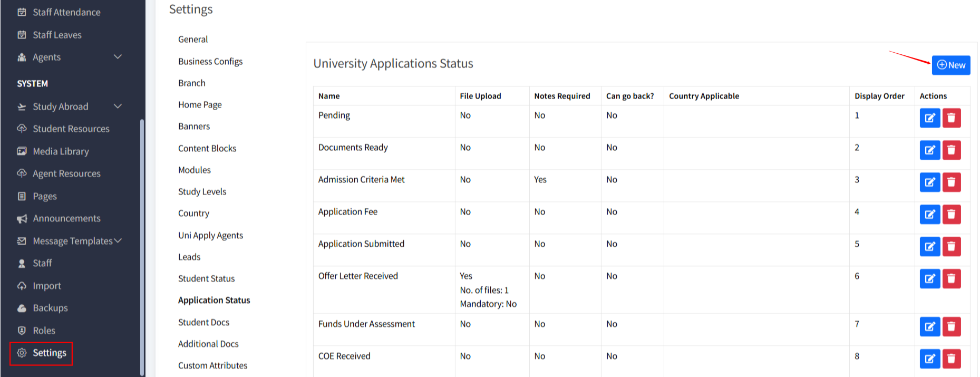Open the Student Status settings tab
Image resolution: width=980 pixels, height=377 pixels.
tap(206, 278)
